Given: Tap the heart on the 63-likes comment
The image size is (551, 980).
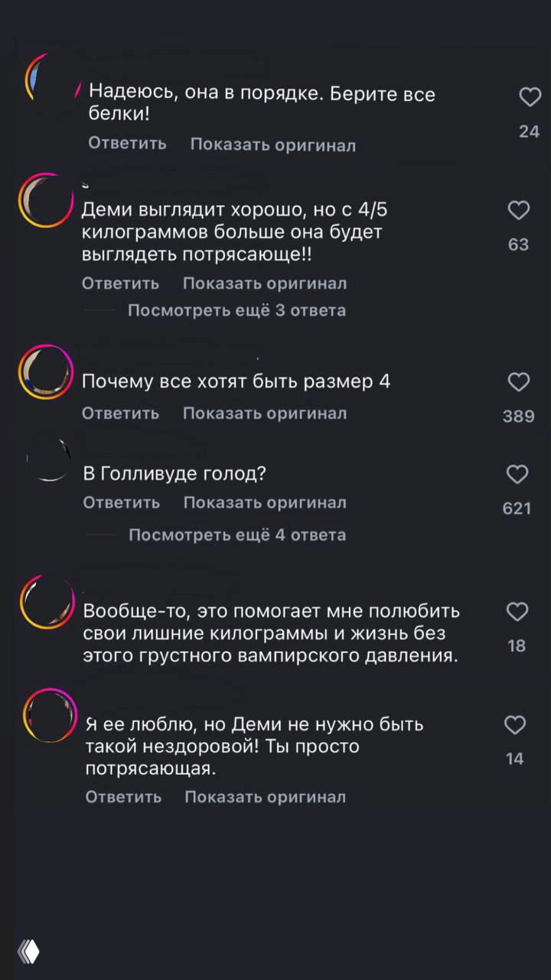Looking at the screenshot, I should (518, 211).
